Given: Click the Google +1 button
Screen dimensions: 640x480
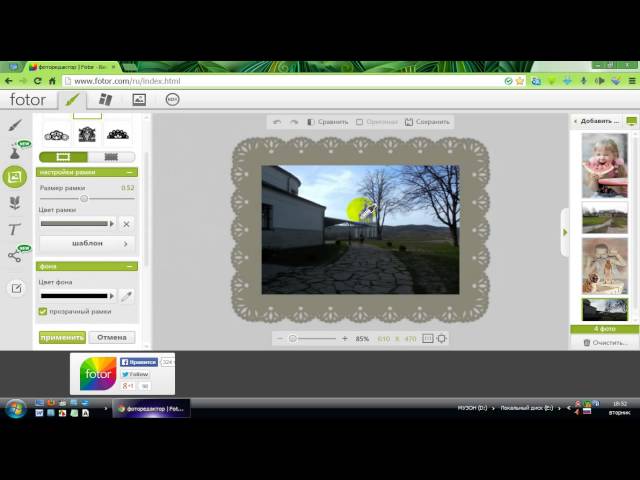Looking at the screenshot, I should pos(128,386).
